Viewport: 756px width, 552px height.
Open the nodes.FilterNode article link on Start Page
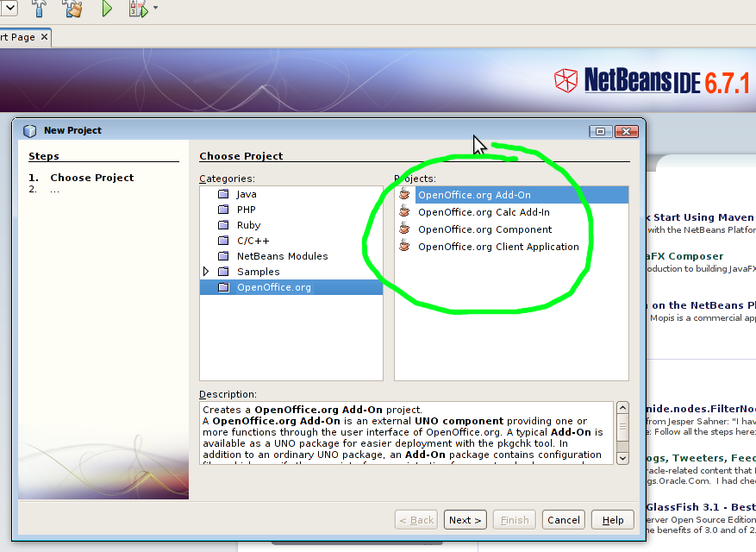(x=701, y=409)
